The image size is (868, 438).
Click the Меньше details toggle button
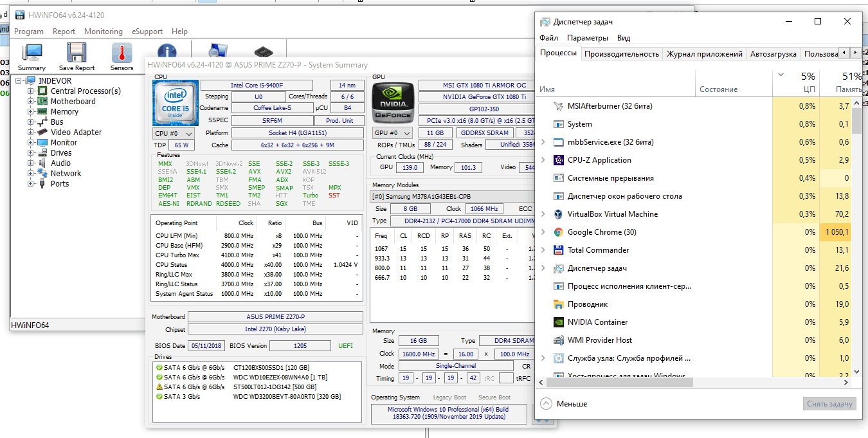[x=564, y=404]
